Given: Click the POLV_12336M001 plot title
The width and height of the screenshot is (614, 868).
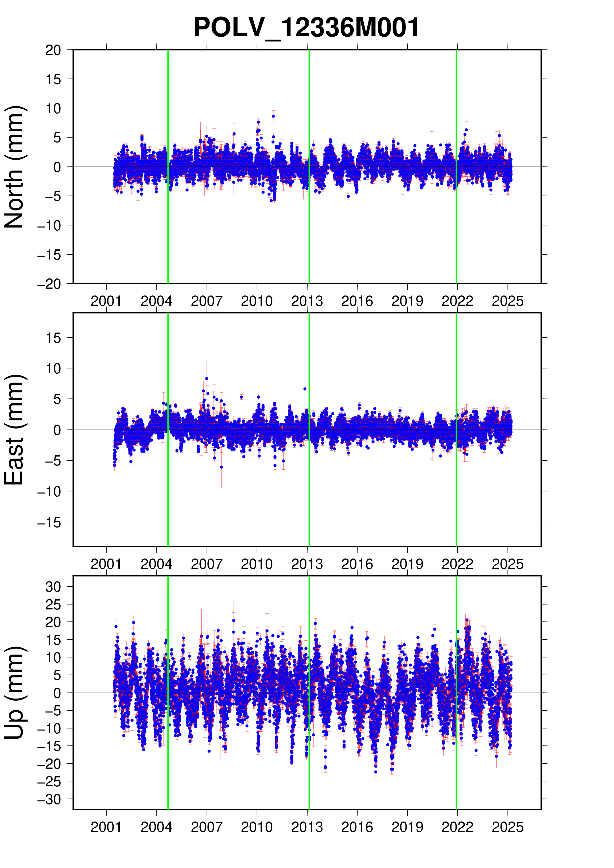Looking at the screenshot, I should pyautogui.click(x=306, y=28).
